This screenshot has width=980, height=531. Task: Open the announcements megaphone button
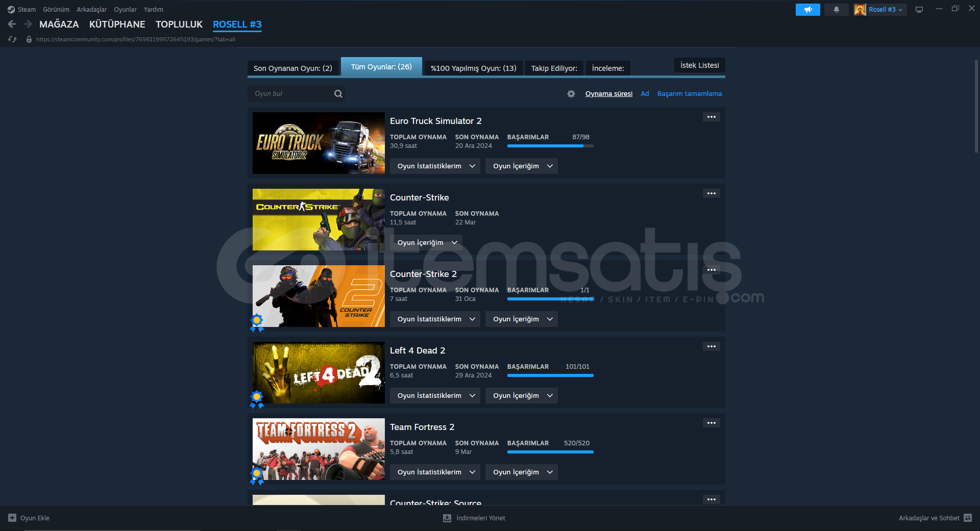tap(808, 10)
